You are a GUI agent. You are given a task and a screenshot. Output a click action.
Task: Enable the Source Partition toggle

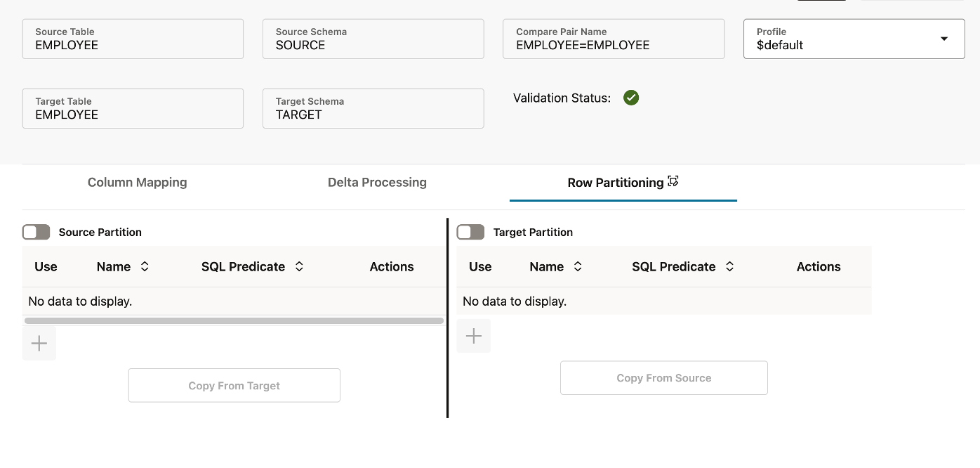[x=37, y=232]
